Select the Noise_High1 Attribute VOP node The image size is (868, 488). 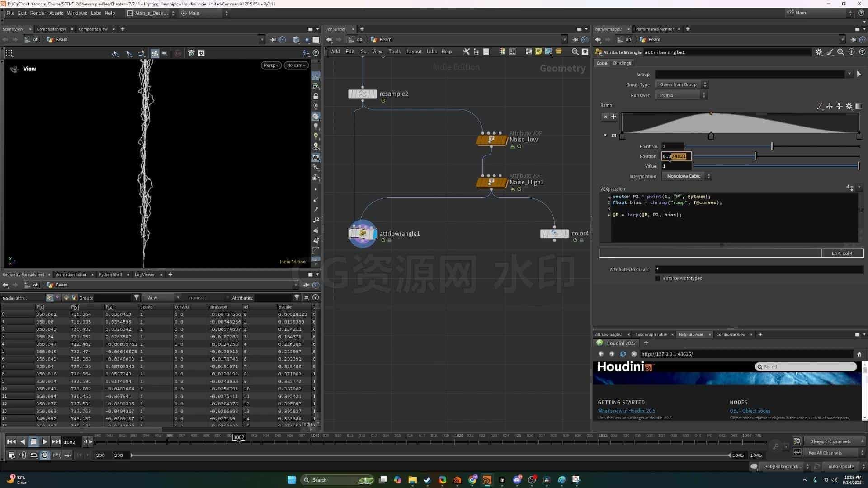[x=491, y=182]
